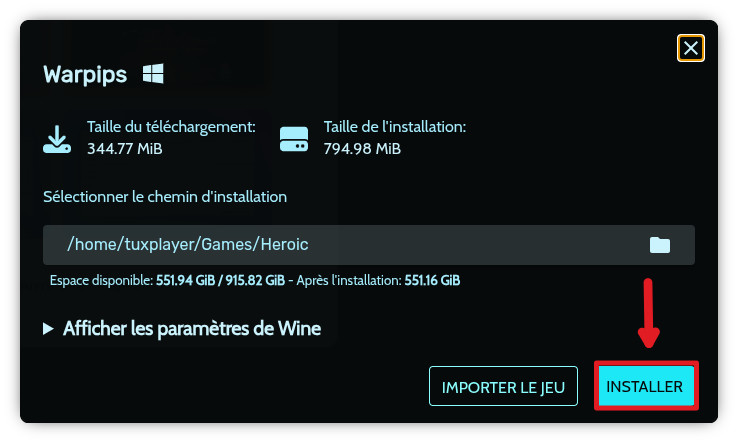
Task: Expand the Wine settings disclosure triangle
Action: (49, 329)
